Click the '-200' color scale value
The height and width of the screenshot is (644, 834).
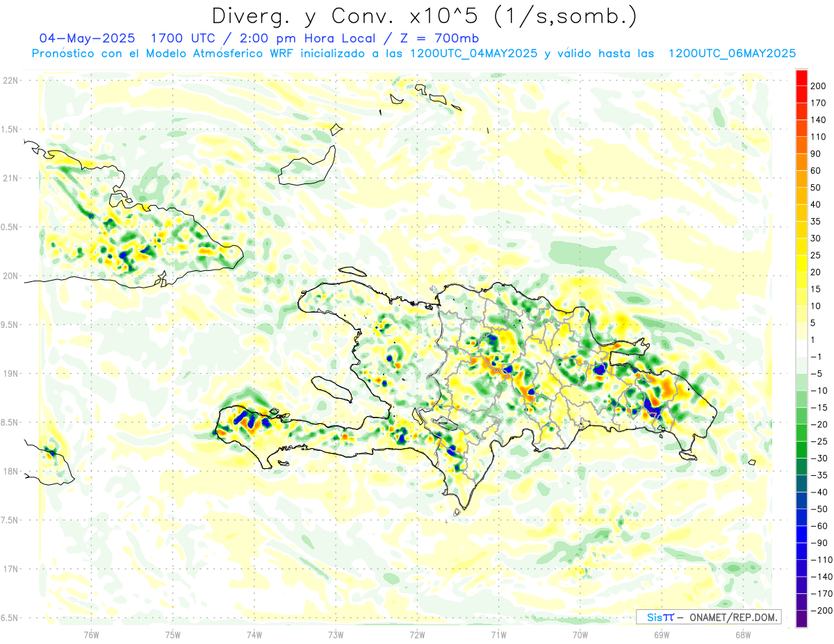(x=821, y=611)
